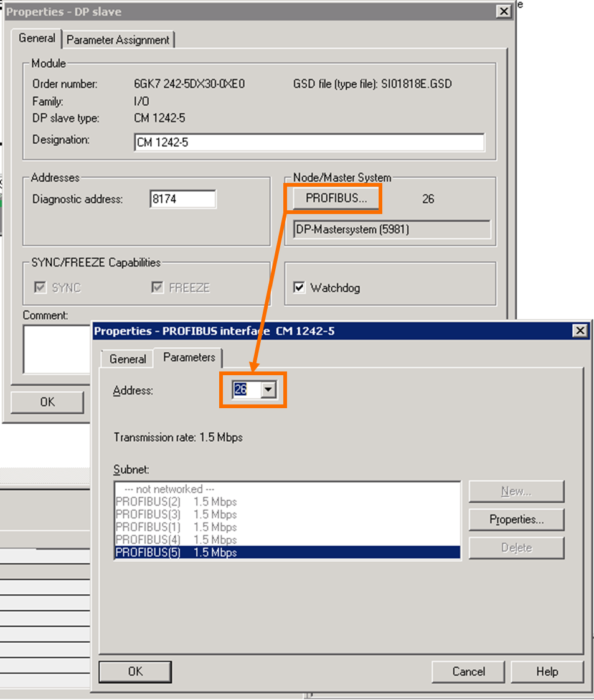Click the New... subnet button
Screen dimensions: 594x700
pos(516,491)
